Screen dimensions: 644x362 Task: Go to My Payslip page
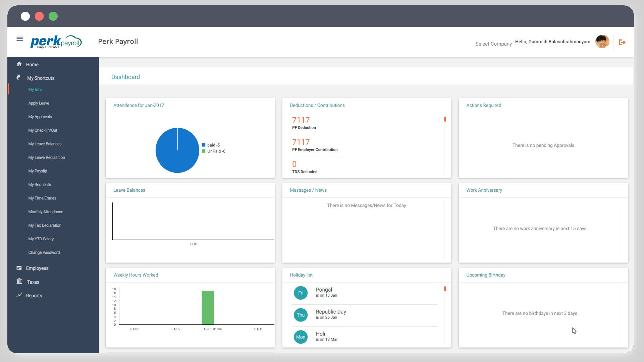[38, 171]
